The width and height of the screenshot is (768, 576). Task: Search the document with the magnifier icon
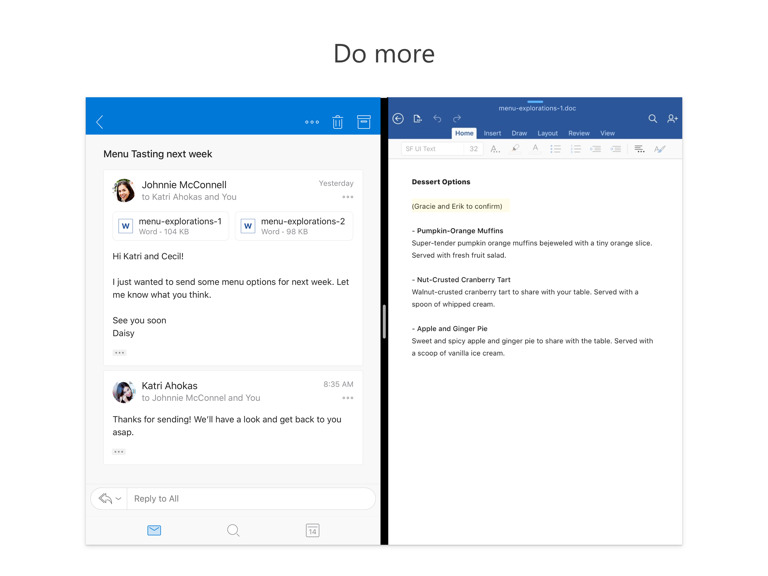[652, 119]
